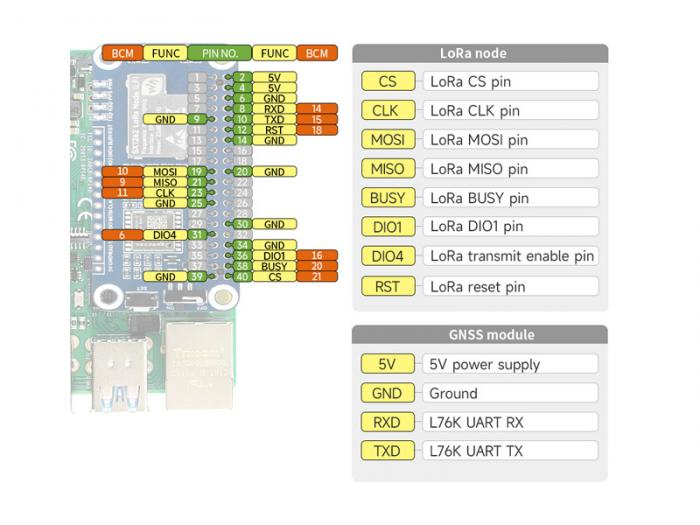700x525 pixels.
Task: Click the yellow RST tag in LoRa node legend
Action: (x=388, y=286)
